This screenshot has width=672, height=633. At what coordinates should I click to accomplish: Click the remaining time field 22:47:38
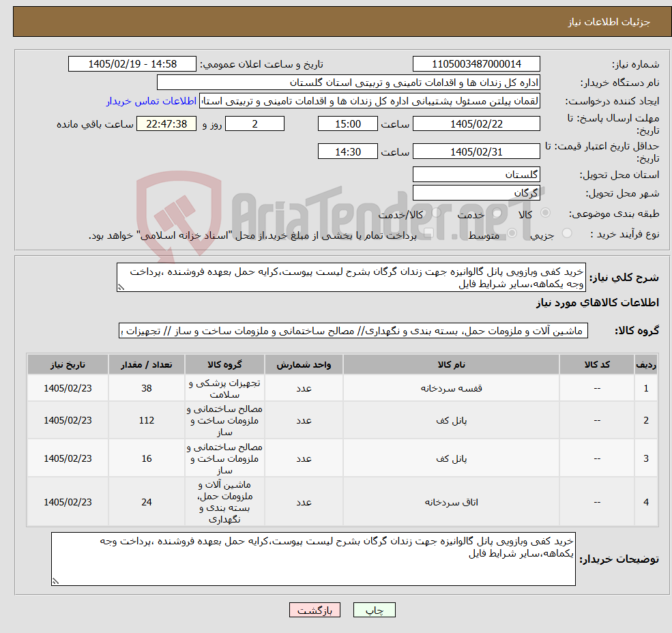tap(166, 124)
